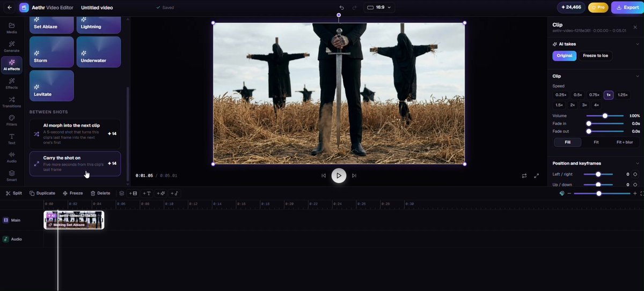Open the Transitions panel
644x291 pixels.
(x=12, y=102)
